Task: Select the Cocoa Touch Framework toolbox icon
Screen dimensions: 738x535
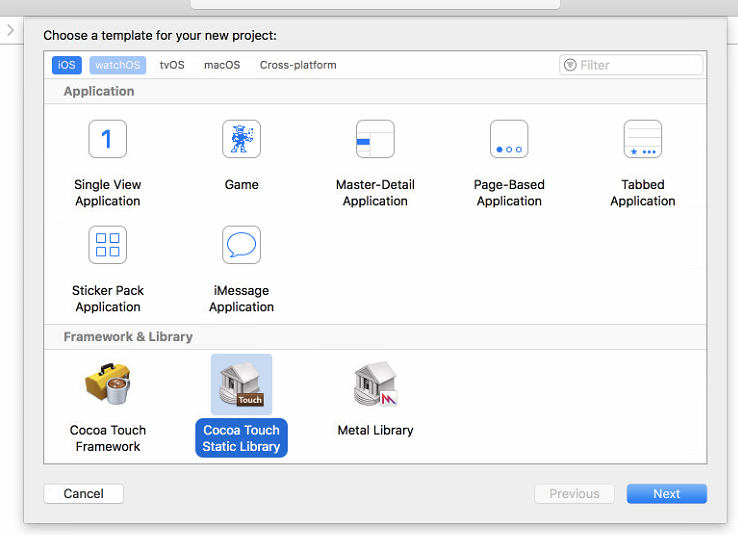Action: click(x=108, y=384)
